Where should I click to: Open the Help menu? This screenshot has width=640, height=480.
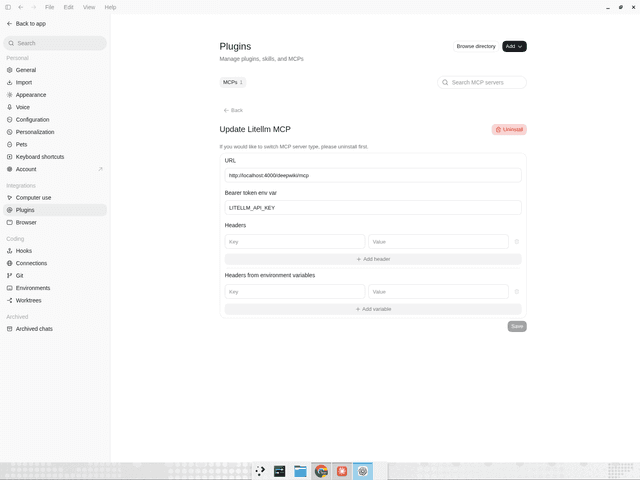(x=110, y=7)
